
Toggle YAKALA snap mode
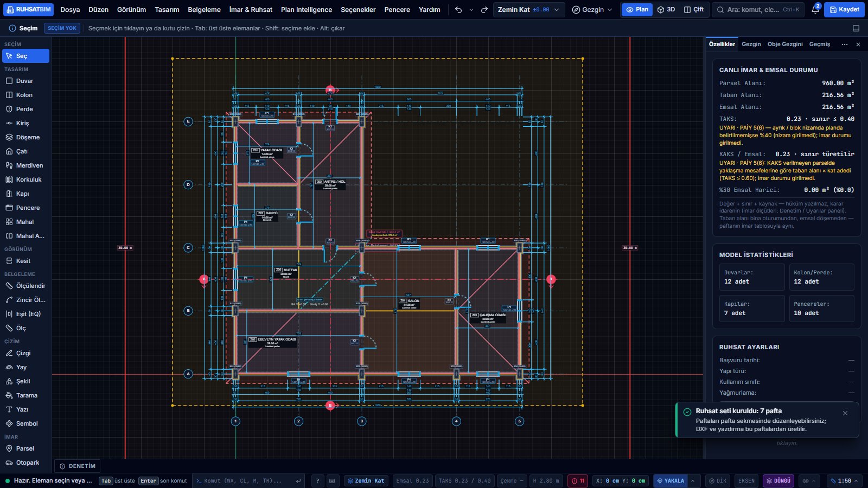click(670, 481)
